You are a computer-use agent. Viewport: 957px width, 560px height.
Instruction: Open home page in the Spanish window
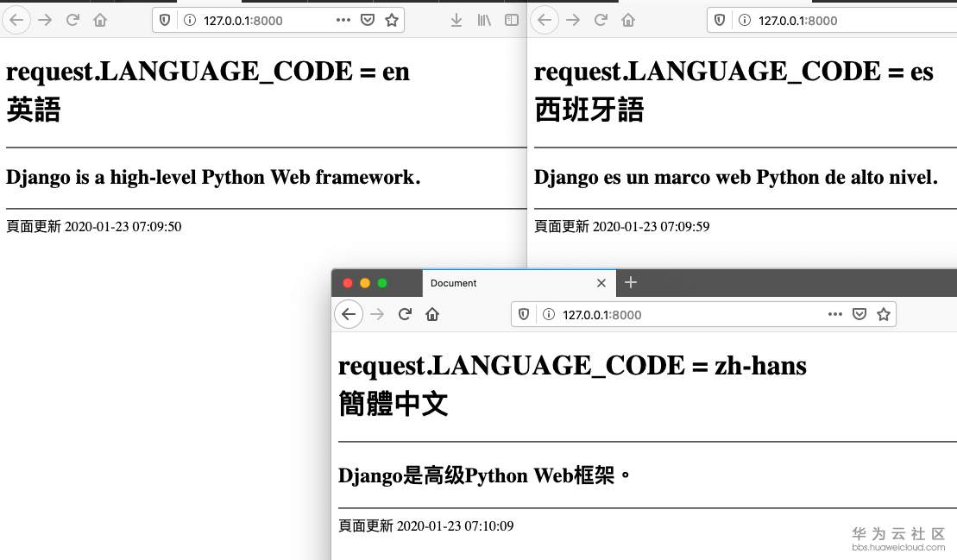click(628, 20)
